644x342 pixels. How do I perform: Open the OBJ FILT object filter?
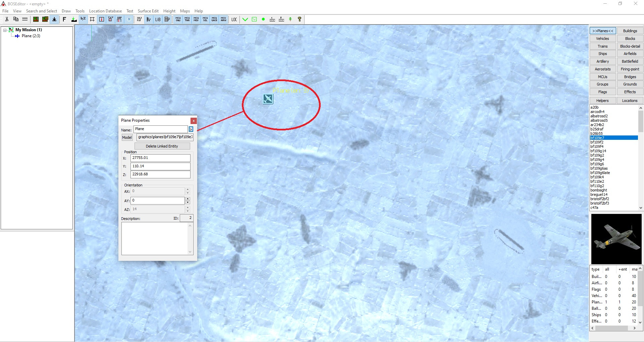click(139, 19)
